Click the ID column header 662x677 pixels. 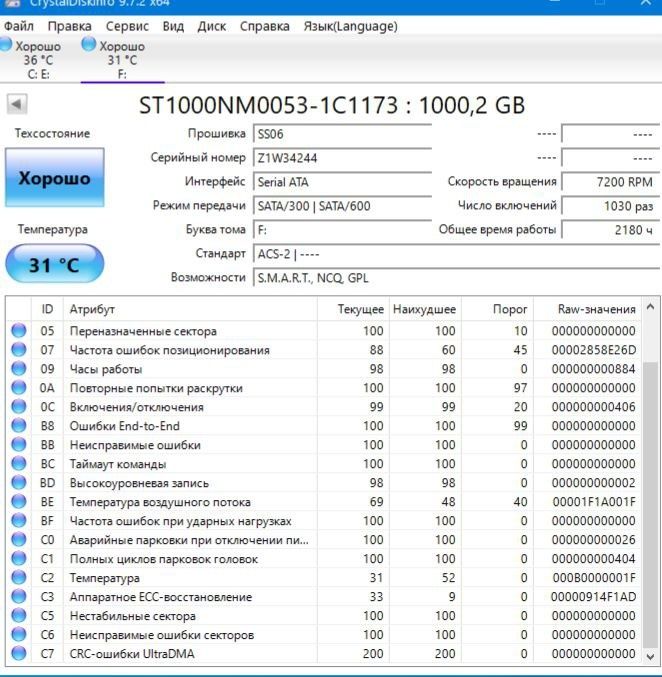pos(47,309)
